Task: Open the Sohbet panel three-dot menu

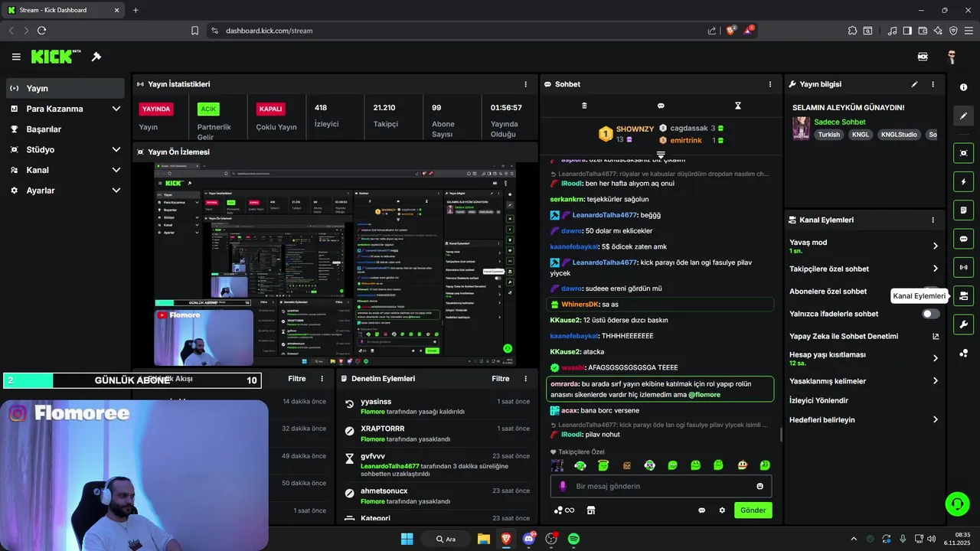Action: pyautogui.click(x=770, y=84)
